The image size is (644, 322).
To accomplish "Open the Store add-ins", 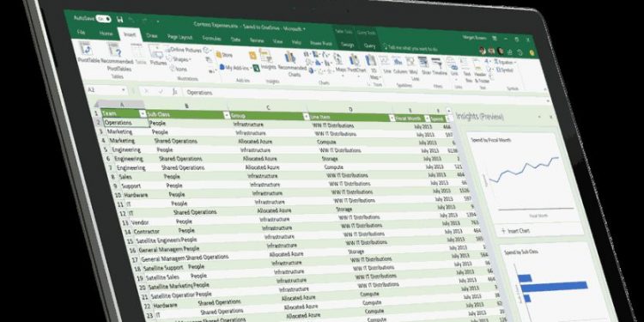I will pyautogui.click(x=224, y=55).
